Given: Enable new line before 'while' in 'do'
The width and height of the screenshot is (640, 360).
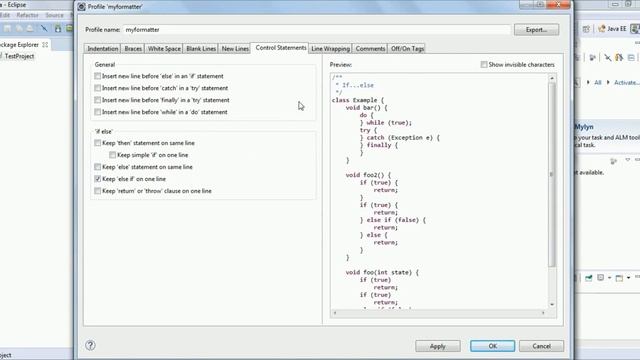Looking at the screenshot, I should point(97,112).
